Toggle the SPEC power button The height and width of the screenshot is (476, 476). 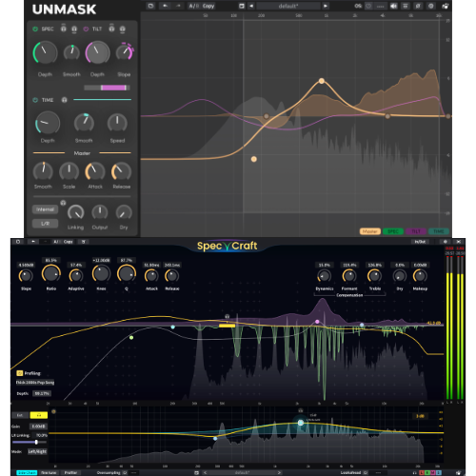(35, 29)
